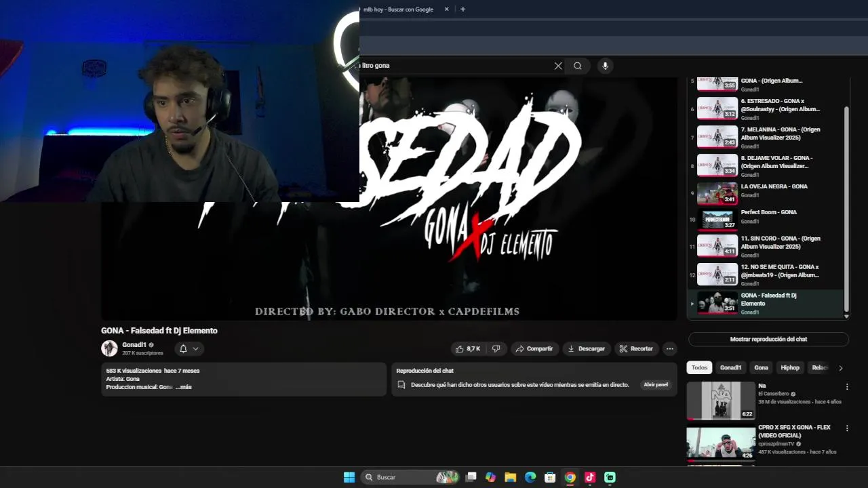Click video title 'GONA - Falsedad ft Dj Elemento'
Viewport: 868px width, 488px height.
click(159, 331)
